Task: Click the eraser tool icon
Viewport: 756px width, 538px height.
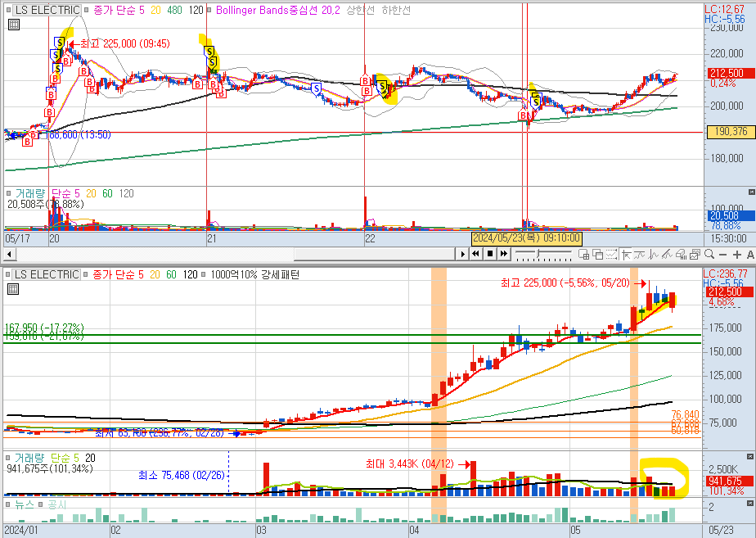Action: 682,255
